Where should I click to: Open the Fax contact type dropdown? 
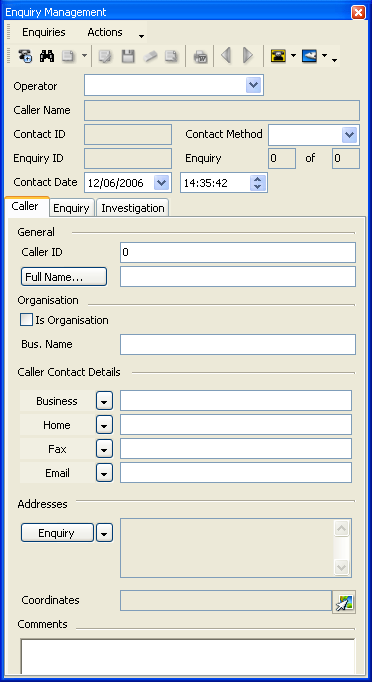coord(104,449)
